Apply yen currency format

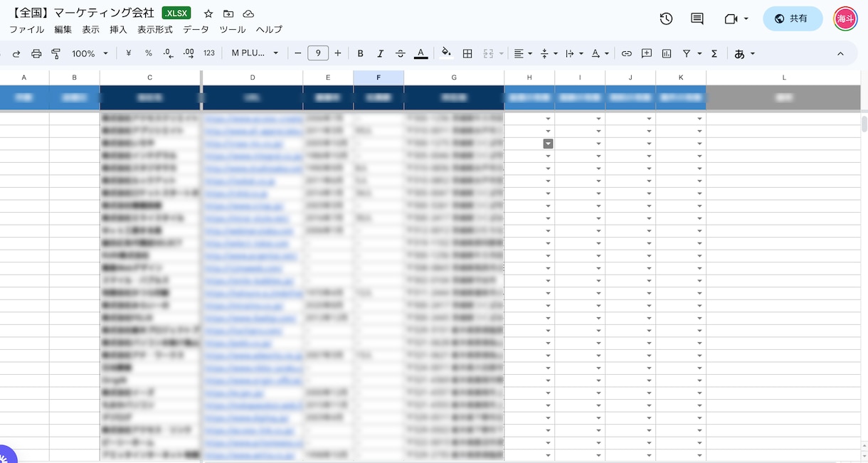(129, 53)
